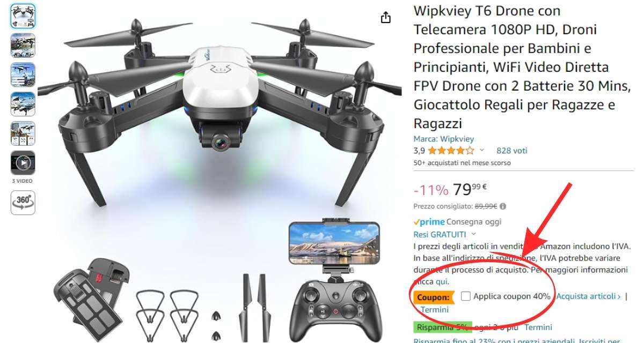Screen dimensions: 644x343
Task: Open the 828 voti reviews link
Action: [512, 151]
